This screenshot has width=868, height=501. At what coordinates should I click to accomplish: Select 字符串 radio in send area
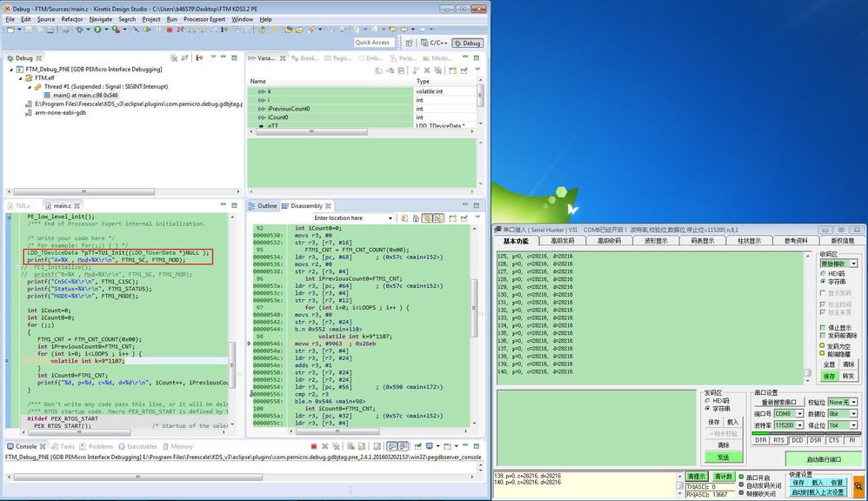point(708,409)
